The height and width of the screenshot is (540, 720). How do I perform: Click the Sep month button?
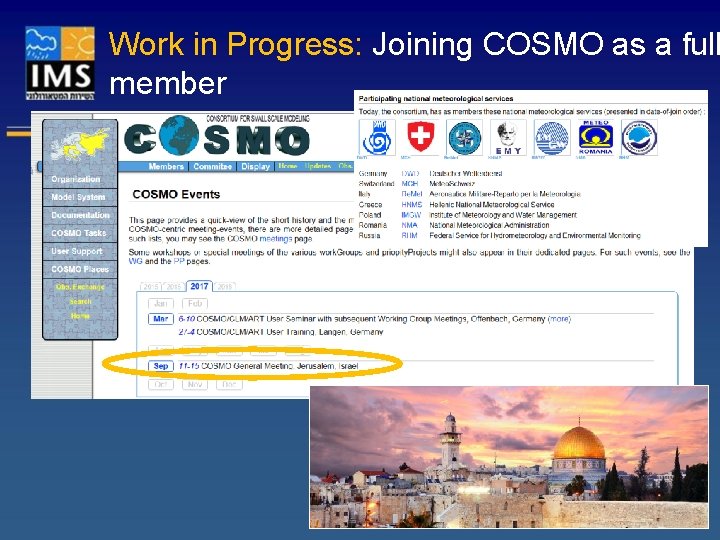161,366
